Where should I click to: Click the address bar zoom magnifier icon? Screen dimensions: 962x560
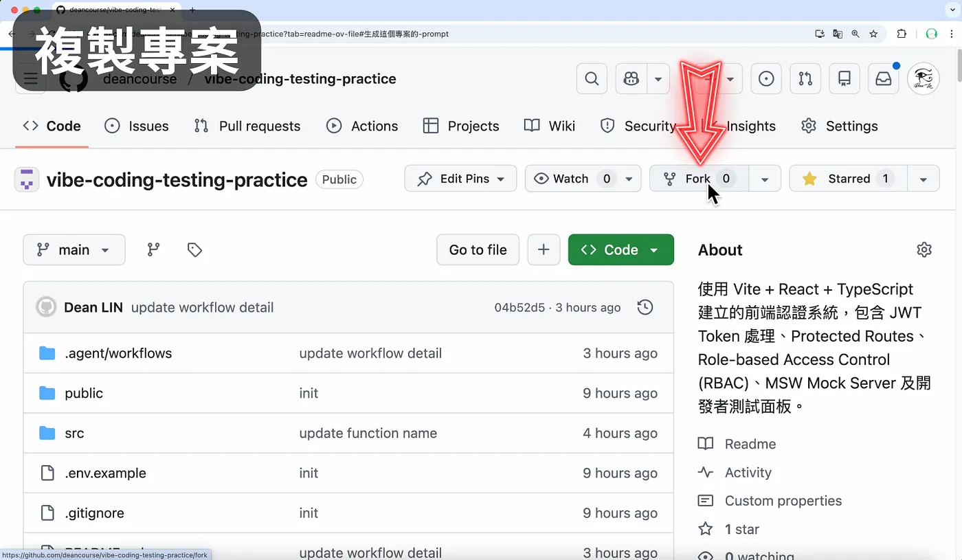[855, 34]
